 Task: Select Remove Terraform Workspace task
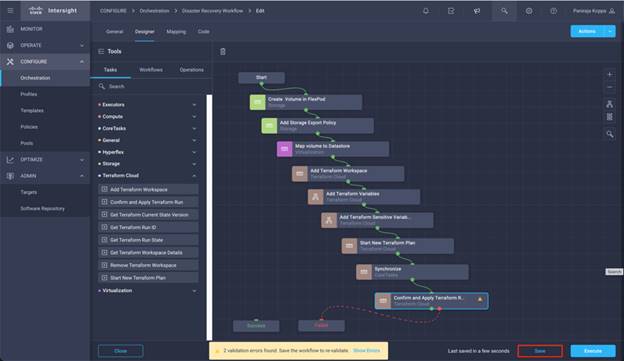point(148,265)
